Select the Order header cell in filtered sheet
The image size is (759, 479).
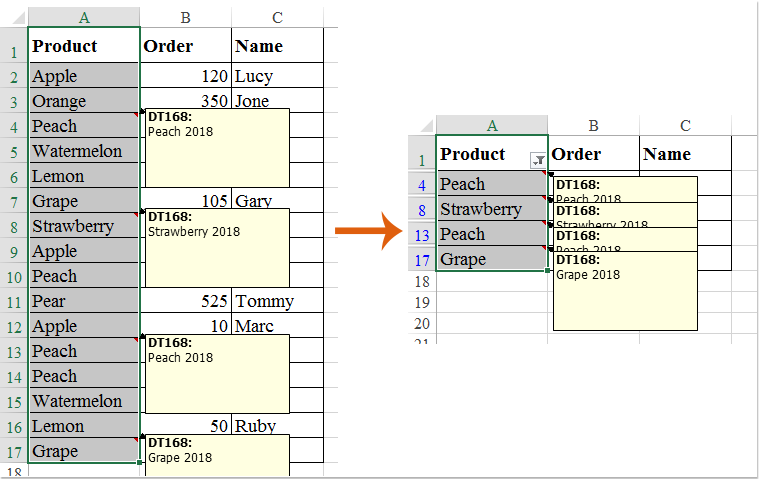coord(594,154)
